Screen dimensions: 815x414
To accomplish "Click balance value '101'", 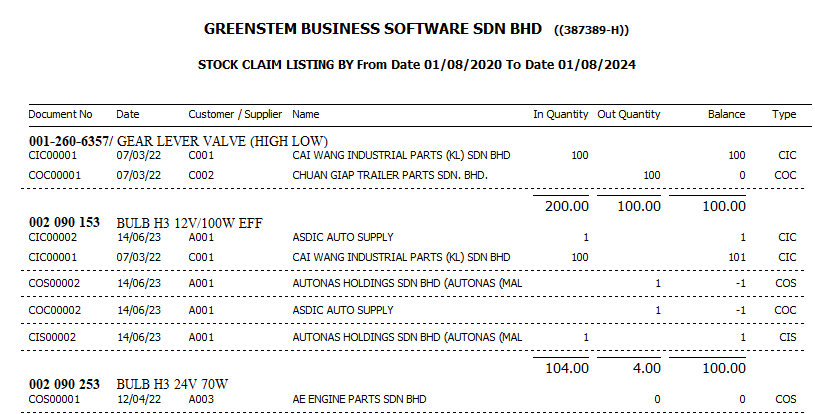I will click(x=737, y=258).
